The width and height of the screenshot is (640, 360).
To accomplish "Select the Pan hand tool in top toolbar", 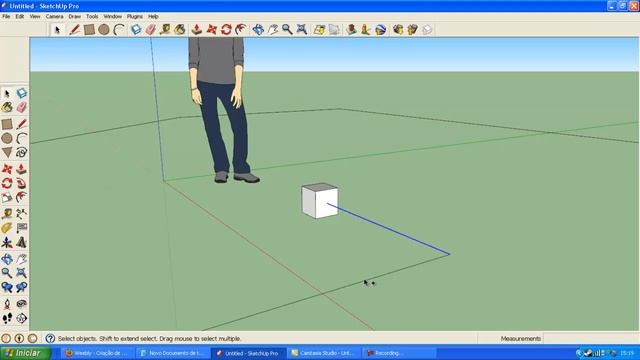I will point(273,29).
